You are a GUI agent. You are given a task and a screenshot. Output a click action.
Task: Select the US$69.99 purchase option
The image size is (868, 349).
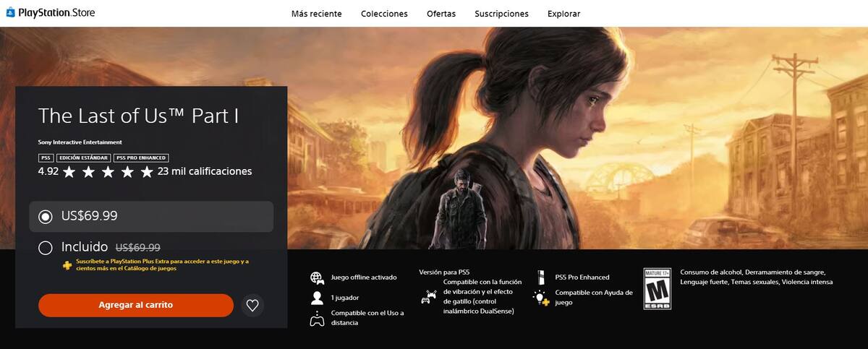click(x=151, y=216)
